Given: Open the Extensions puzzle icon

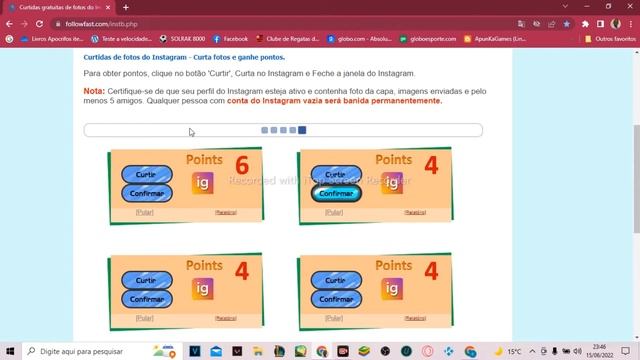Looking at the screenshot, I should click(x=585, y=24).
